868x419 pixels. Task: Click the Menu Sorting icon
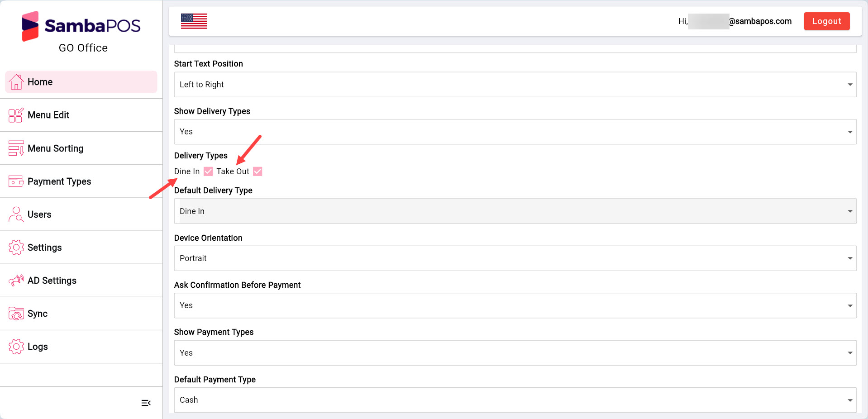(16, 148)
